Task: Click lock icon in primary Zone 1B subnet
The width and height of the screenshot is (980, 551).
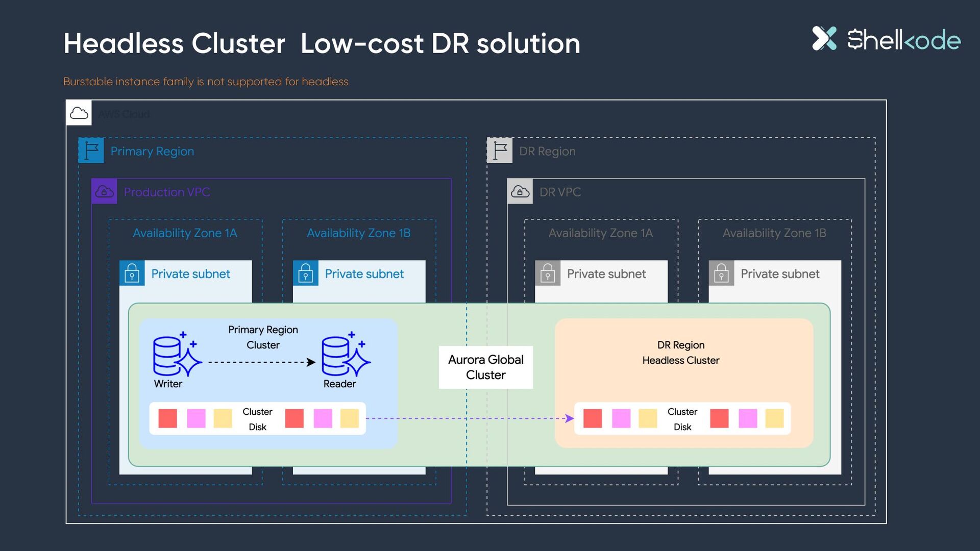Action: point(306,273)
